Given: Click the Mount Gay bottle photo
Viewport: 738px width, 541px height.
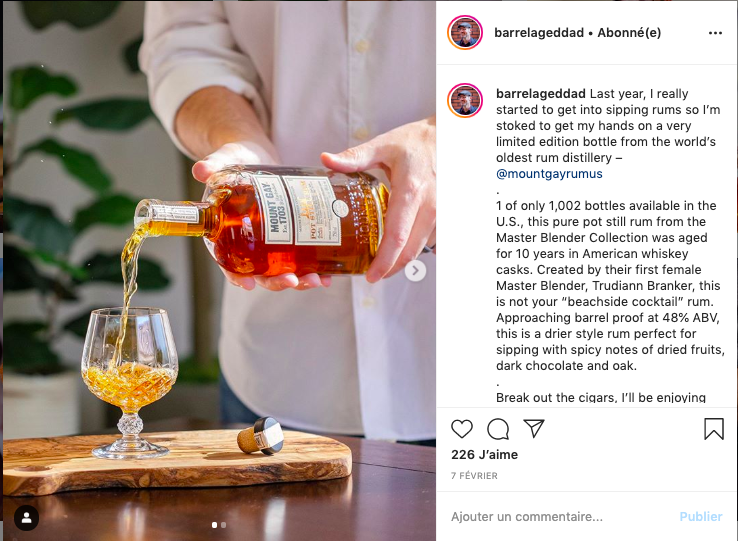Looking at the screenshot, I should coord(219,271).
